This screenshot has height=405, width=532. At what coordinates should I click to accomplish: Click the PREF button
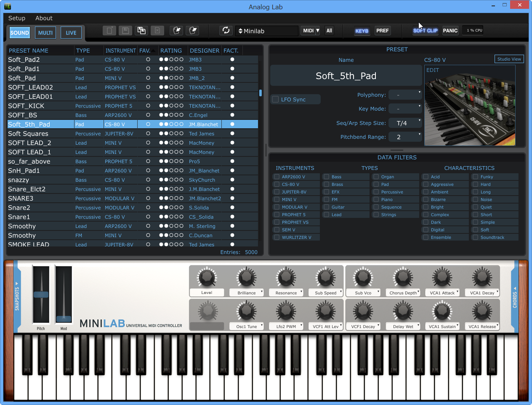pyautogui.click(x=383, y=31)
